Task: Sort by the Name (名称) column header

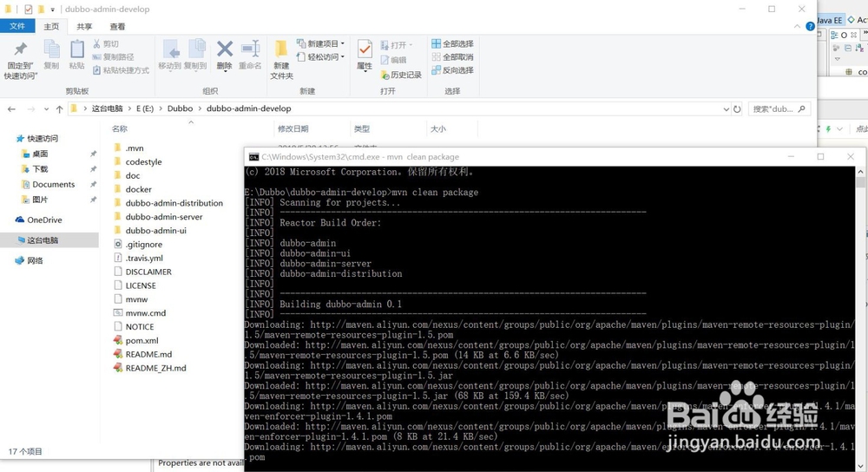Action: (120, 129)
